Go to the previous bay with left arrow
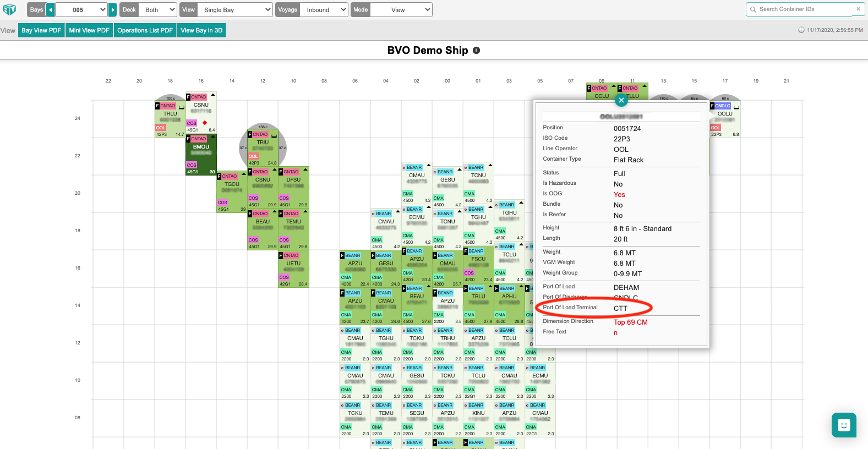Image resolution: width=868 pixels, height=449 pixels. 50,10
